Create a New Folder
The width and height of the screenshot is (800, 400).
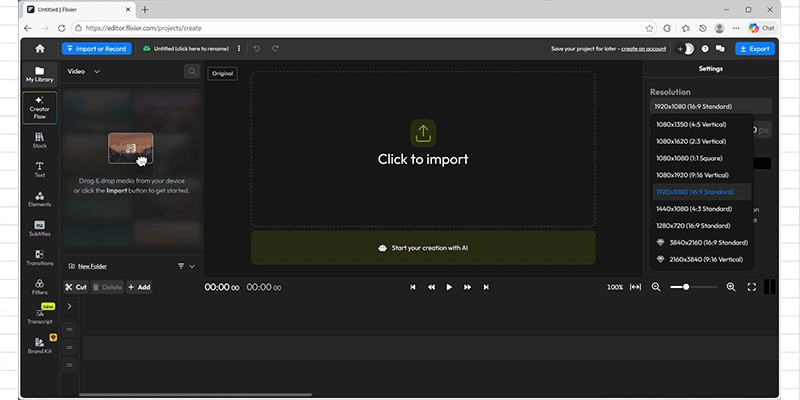click(x=88, y=266)
